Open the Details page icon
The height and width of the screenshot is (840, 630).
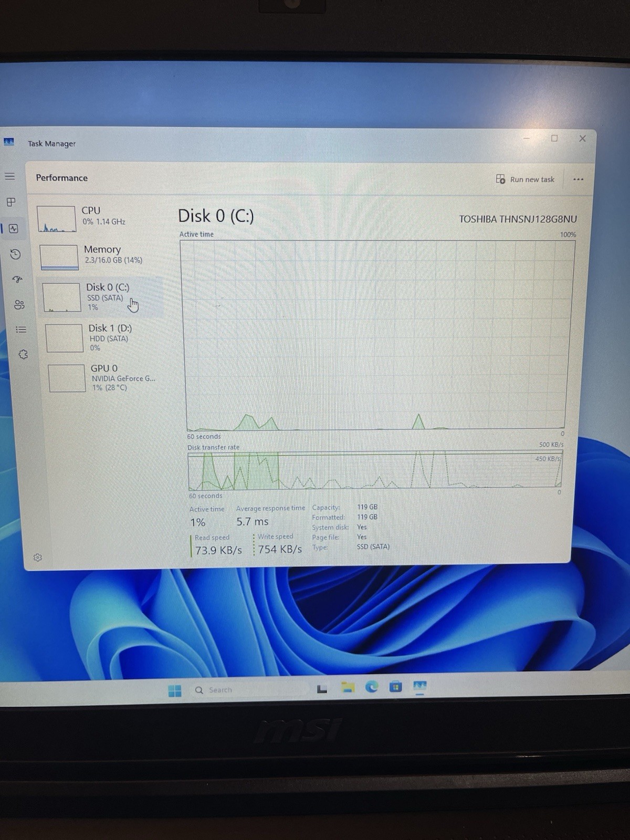tap(21, 330)
